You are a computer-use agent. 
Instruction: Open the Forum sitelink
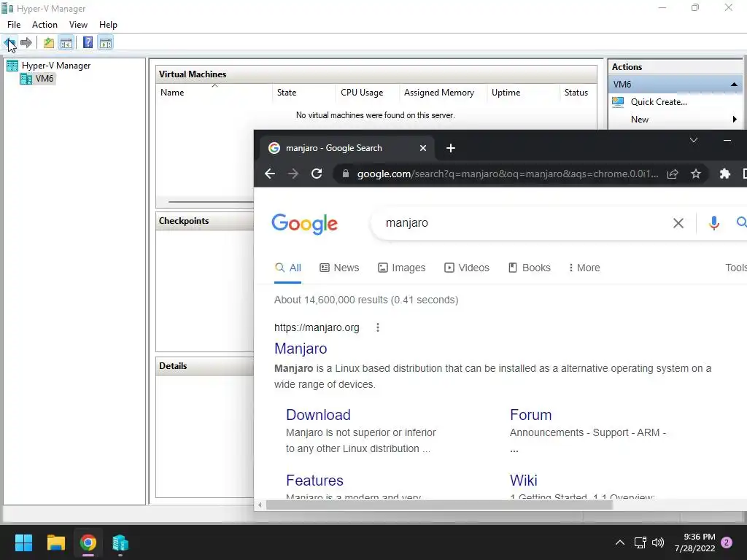pos(531,415)
